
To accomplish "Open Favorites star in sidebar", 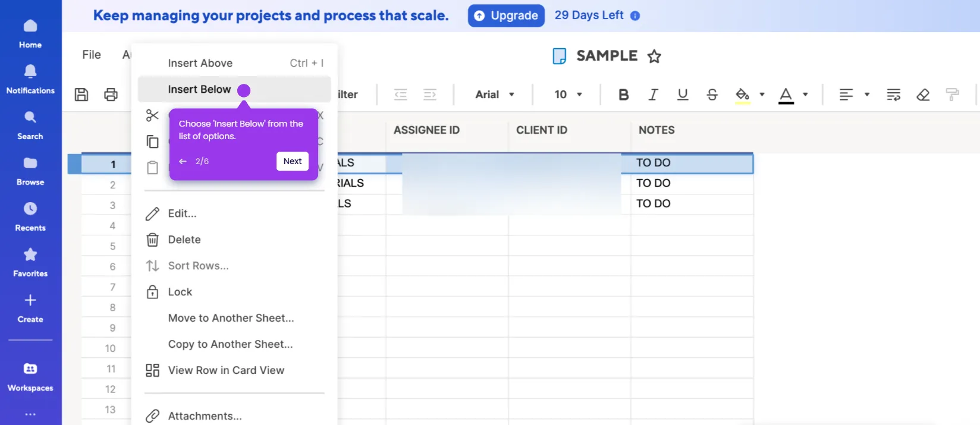I will click(x=30, y=263).
